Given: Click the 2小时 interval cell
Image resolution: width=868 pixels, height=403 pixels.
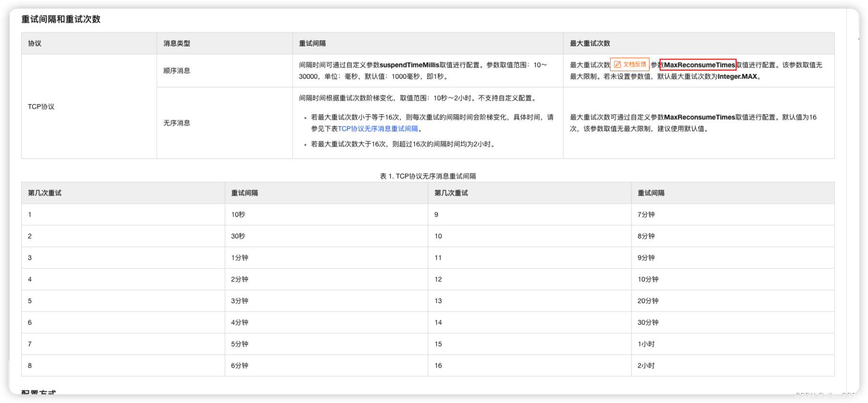Looking at the screenshot, I should [x=733, y=366].
